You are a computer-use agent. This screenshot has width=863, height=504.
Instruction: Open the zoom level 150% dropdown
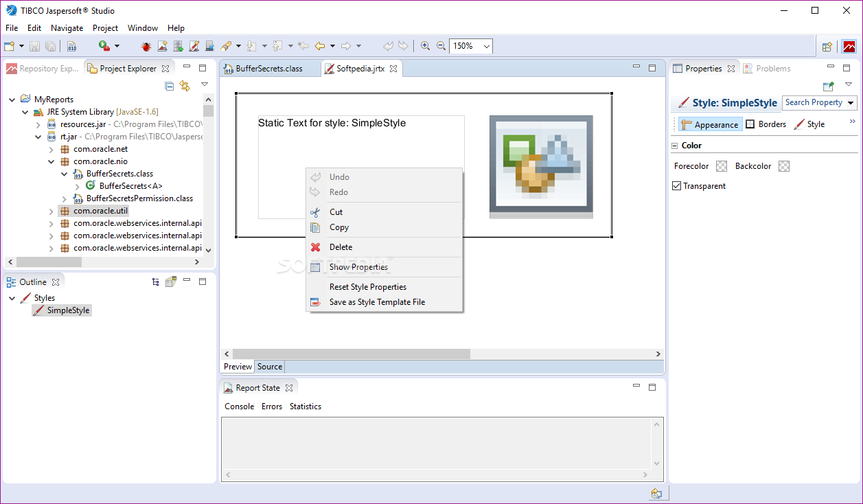486,46
